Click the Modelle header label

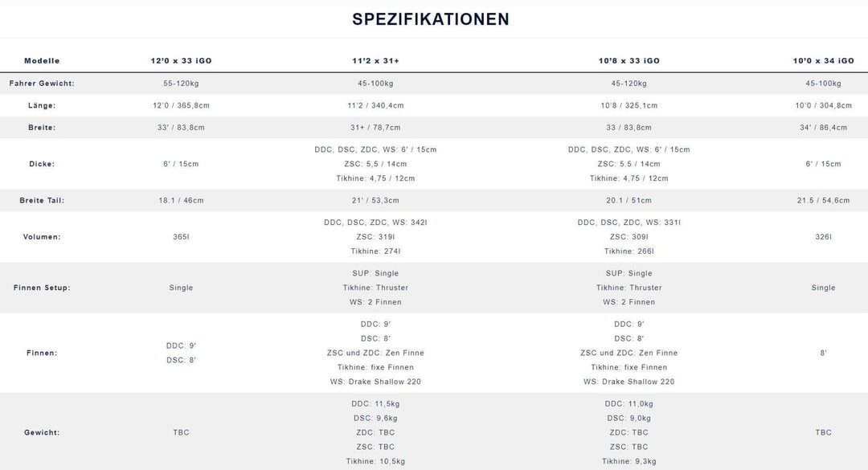(x=42, y=61)
